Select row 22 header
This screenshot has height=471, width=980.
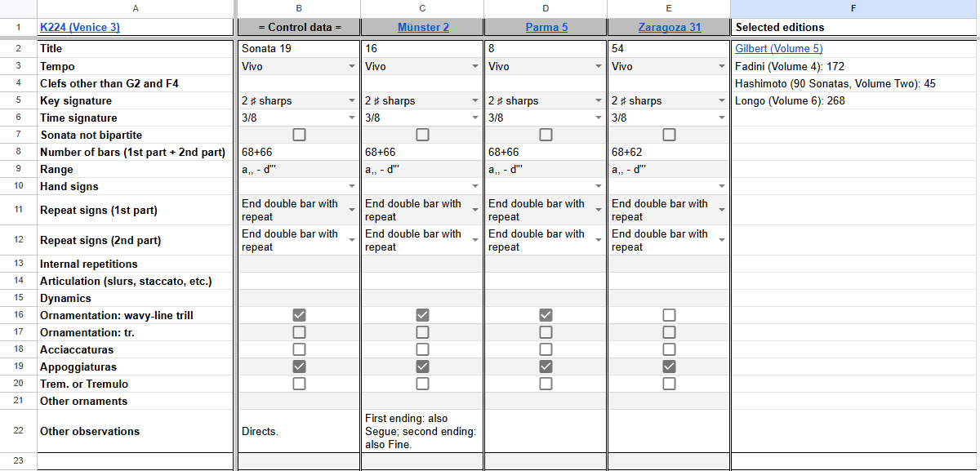point(18,431)
